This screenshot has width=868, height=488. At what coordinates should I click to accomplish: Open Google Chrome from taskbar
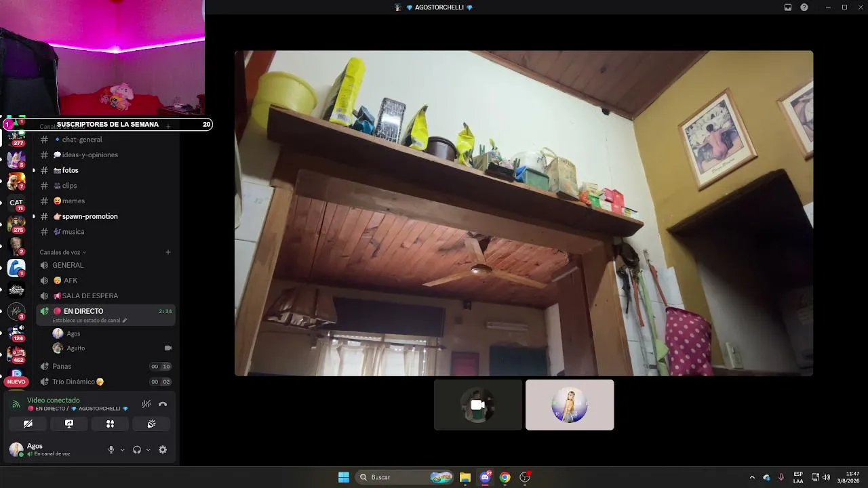[x=505, y=477]
